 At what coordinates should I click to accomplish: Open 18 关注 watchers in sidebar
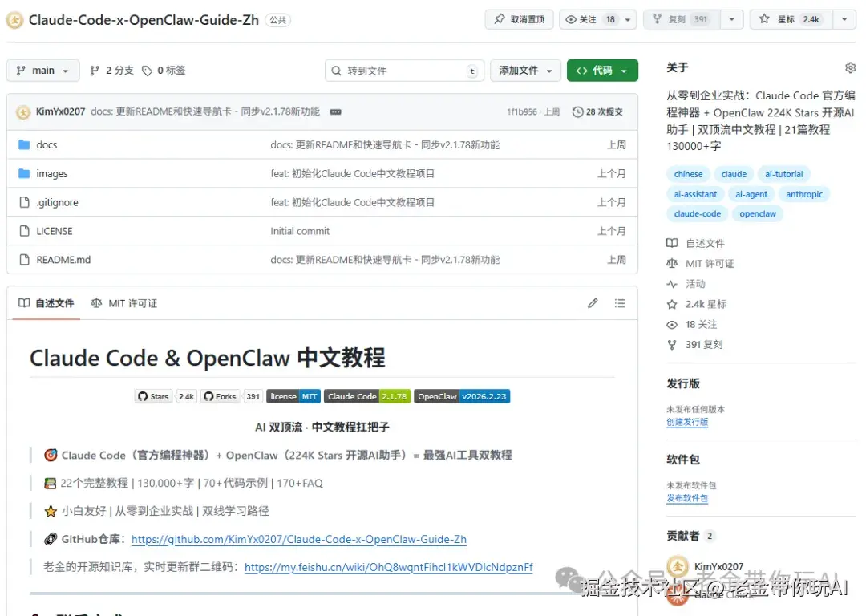[692, 324]
